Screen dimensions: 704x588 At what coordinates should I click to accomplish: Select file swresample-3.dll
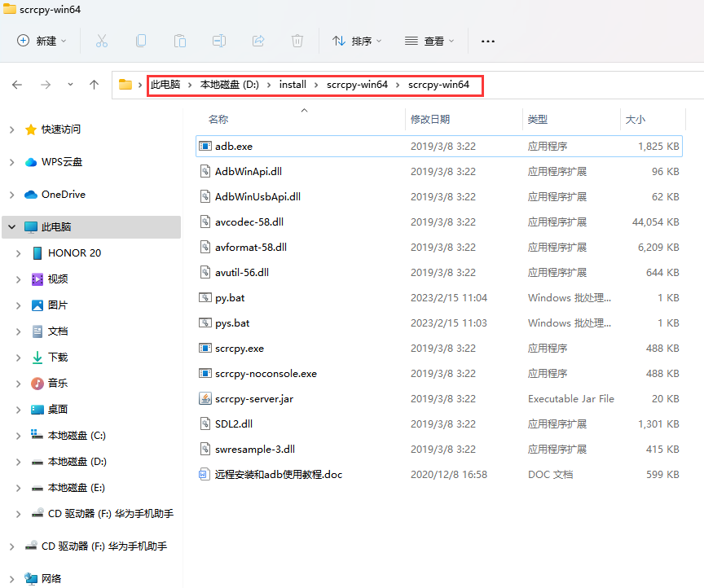pos(254,450)
